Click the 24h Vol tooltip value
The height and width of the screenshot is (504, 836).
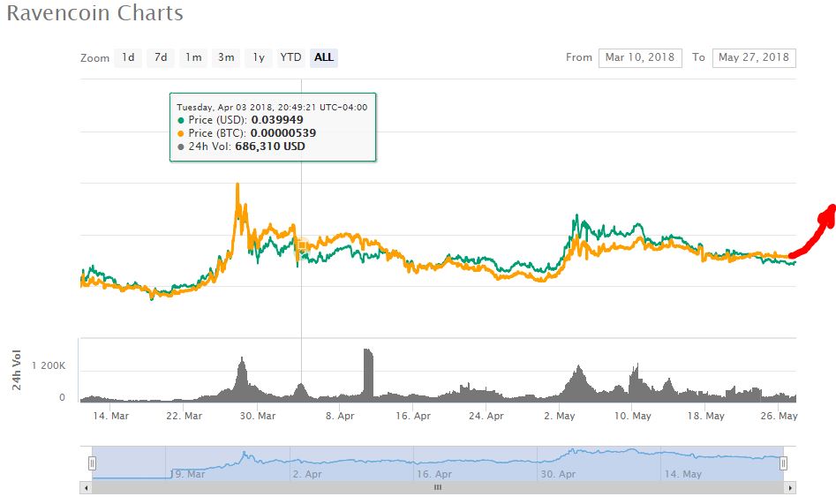click(270, 147)
